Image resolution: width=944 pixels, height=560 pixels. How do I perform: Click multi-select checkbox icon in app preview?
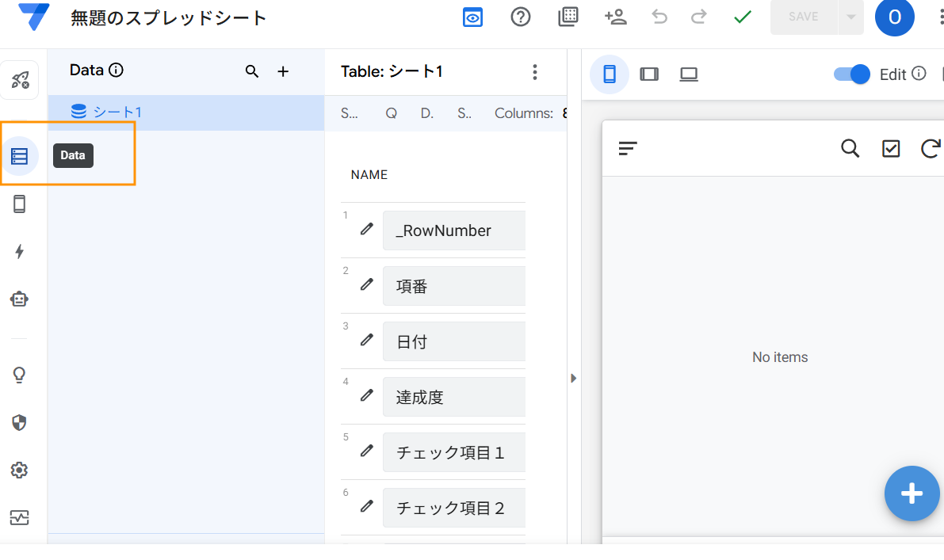coord(891,148)
